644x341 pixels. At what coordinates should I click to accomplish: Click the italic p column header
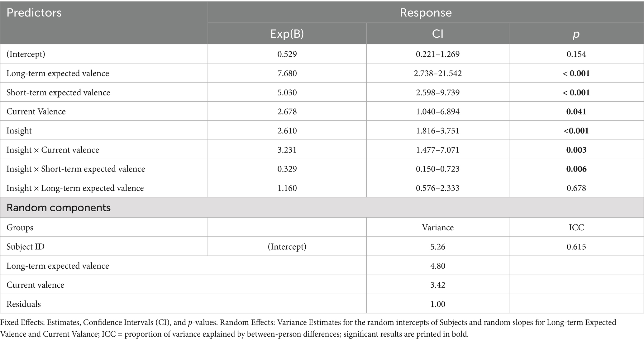coord(576,34)
